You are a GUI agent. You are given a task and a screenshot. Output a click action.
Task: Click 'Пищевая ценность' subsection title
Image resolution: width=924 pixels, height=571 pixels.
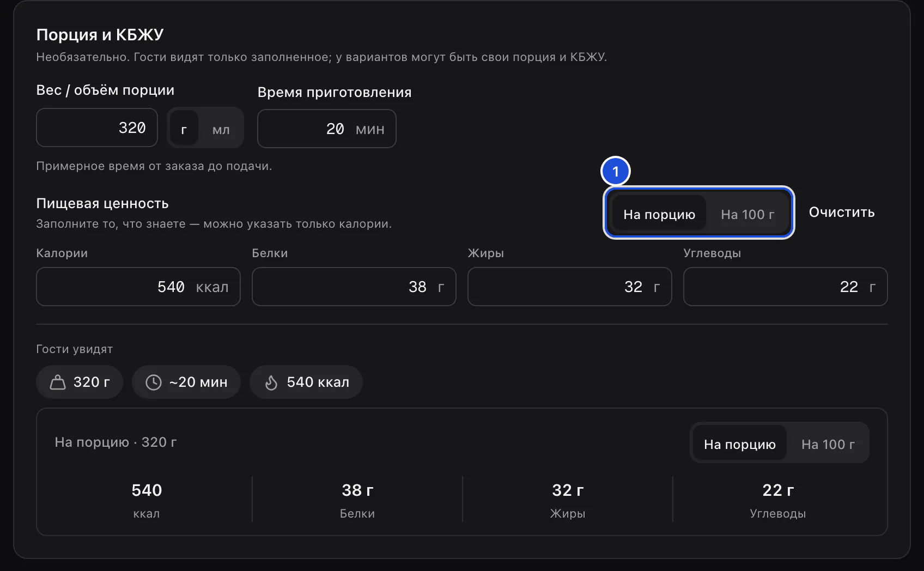click(102, 203)
